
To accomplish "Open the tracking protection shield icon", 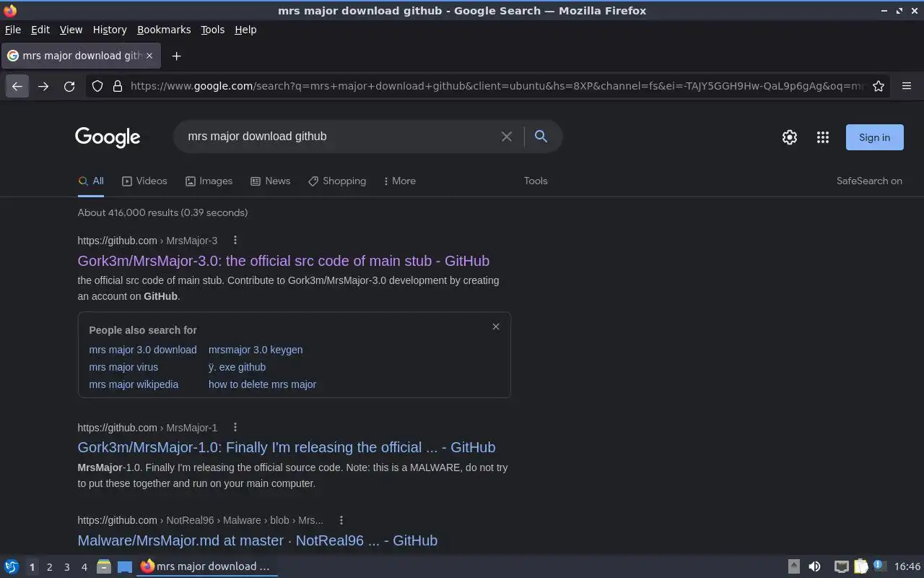I will click(x=97, y=86).
